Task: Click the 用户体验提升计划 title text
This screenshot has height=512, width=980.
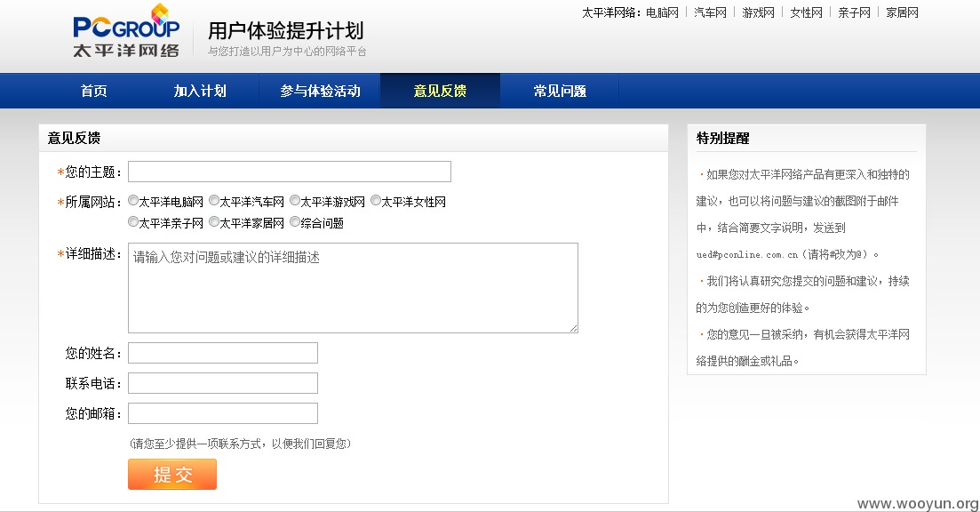Action: (285, 30)
